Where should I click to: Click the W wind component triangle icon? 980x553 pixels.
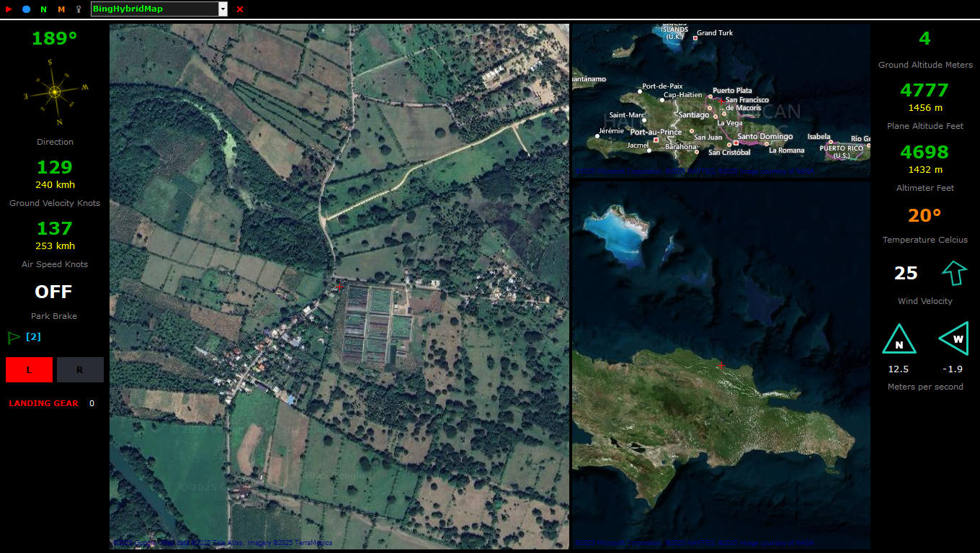954,339
